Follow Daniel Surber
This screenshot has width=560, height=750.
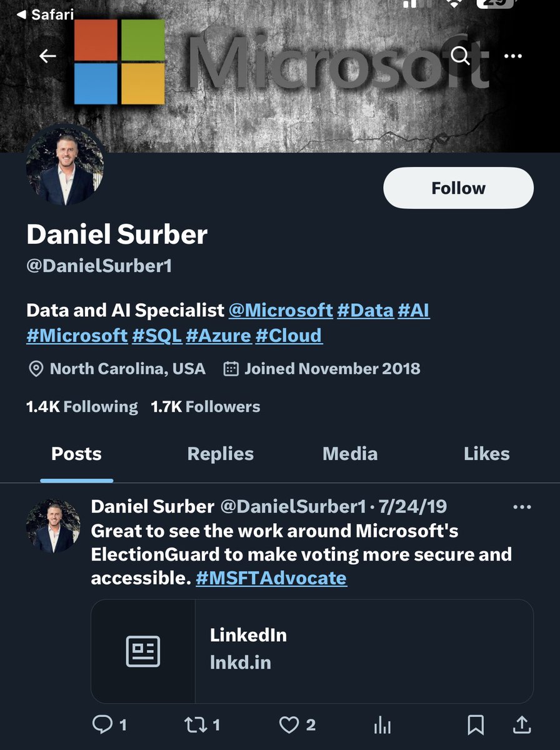pyautogui.click(x=458, y=188)
